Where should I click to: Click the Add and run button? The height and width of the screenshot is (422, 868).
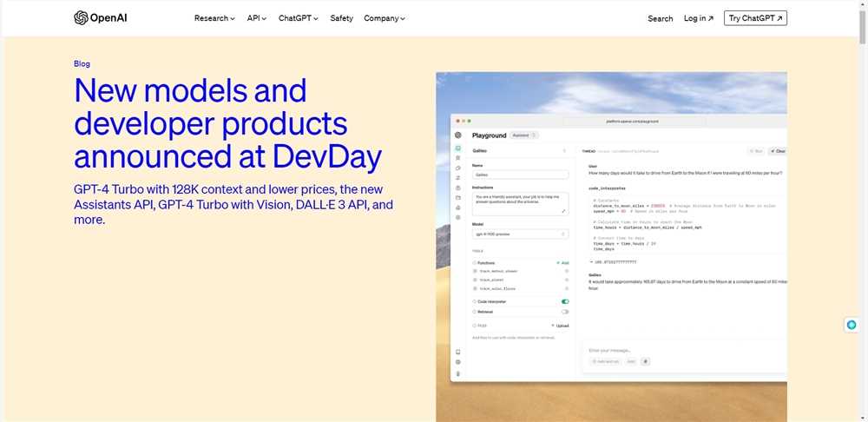(x=606, y=361)
